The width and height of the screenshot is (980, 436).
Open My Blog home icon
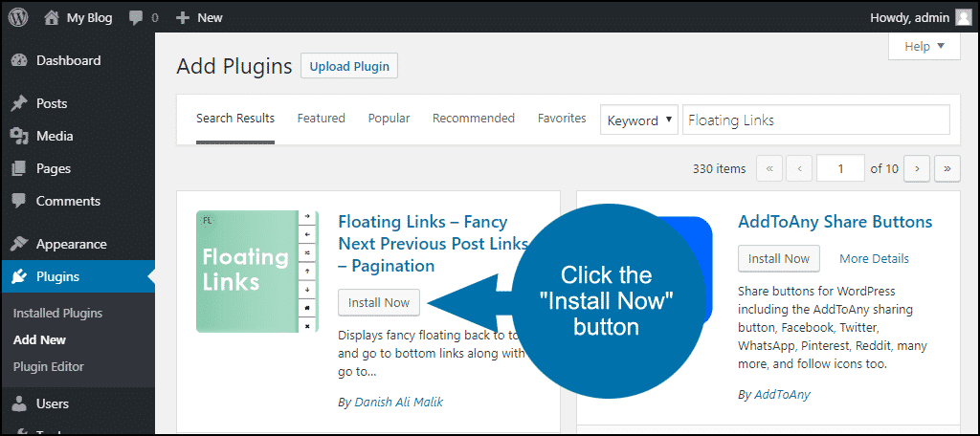click(x=52, y=18)
